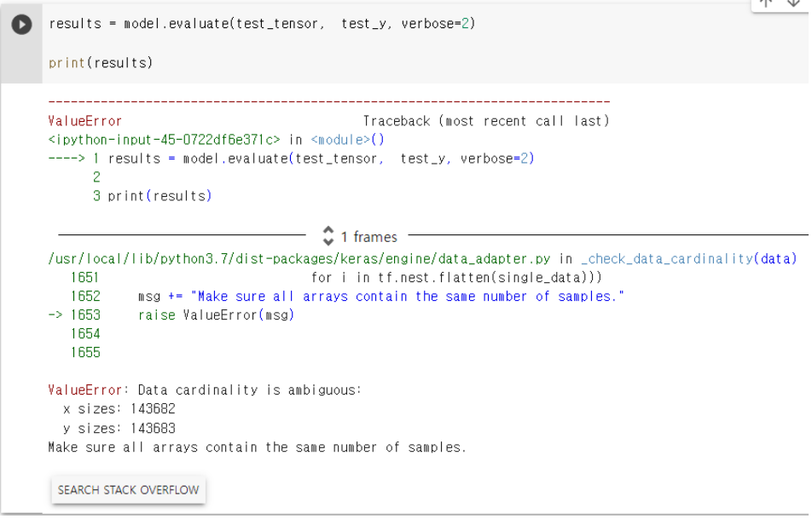The height and width of the screenshot is (519, 812).
Task: Move cell up with the up arrow
Action: pos(767,3)
